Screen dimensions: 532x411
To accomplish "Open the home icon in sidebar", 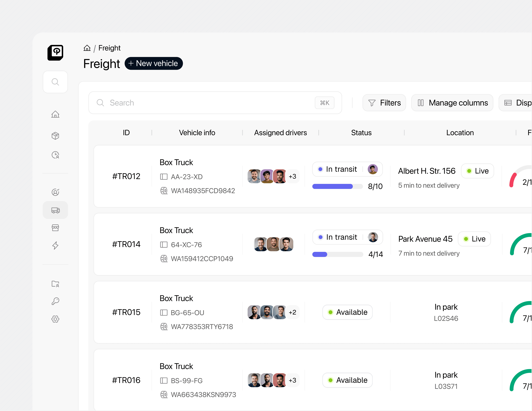I will [x=55, y=114].
